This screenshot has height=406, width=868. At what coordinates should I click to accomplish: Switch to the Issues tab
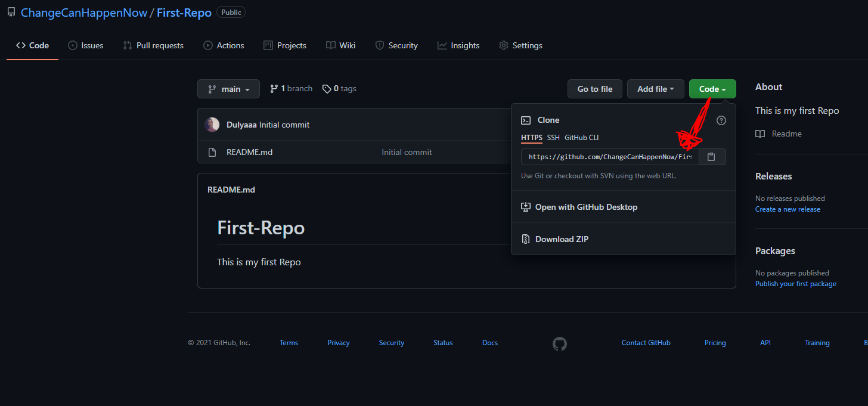point(86,45)
